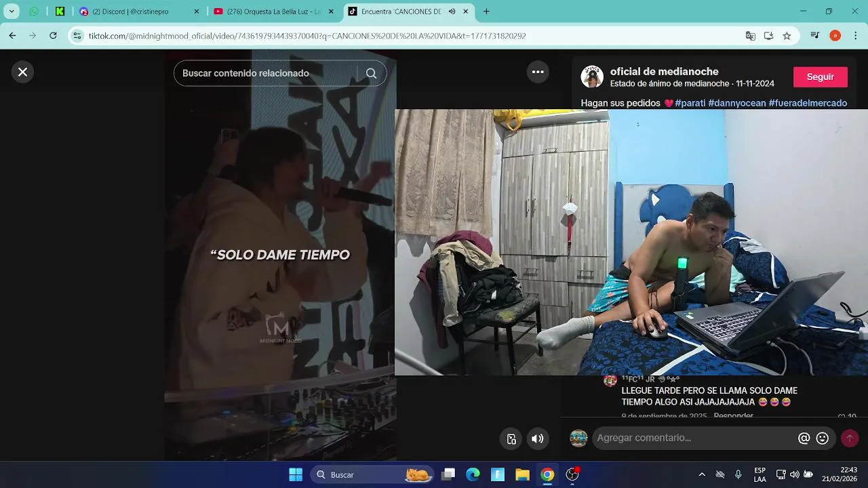Close the YouTube Orquesta tab
This screenshot has height=488, width=868.
332,12
